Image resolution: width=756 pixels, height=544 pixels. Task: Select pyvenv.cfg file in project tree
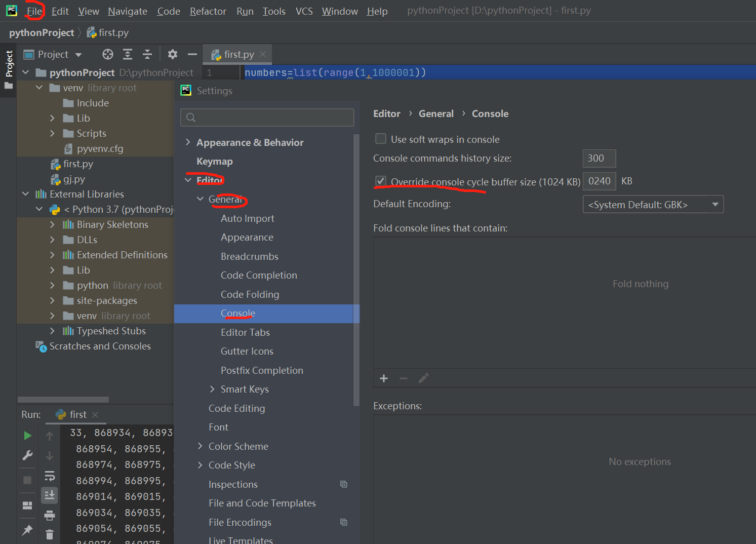pyautogui.click(x=100, y=148)
